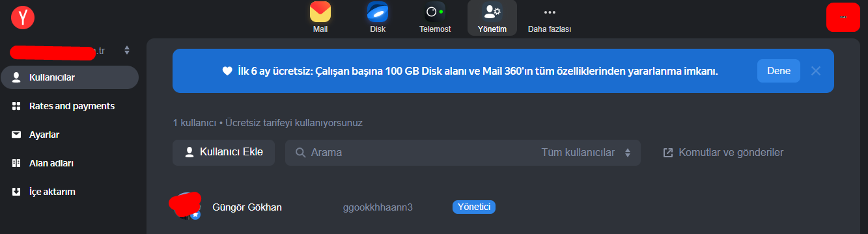Open Ayarlar settings section

pos(70,135)
